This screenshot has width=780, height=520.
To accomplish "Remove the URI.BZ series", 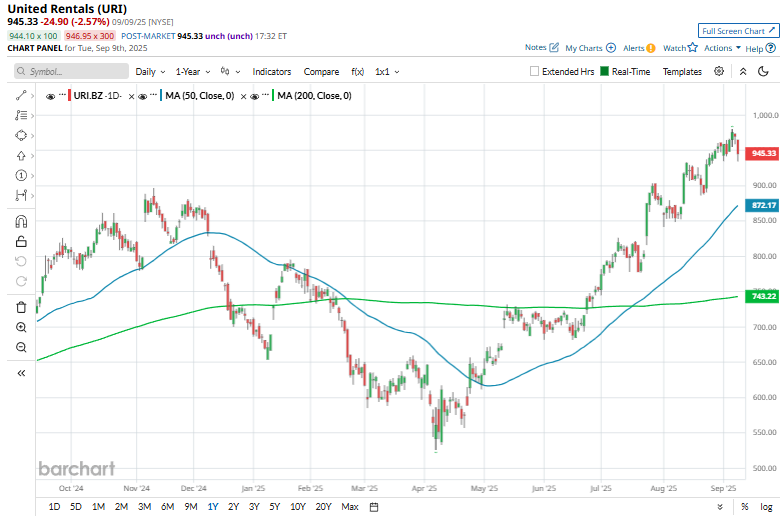I will click(x=131, y=97).
